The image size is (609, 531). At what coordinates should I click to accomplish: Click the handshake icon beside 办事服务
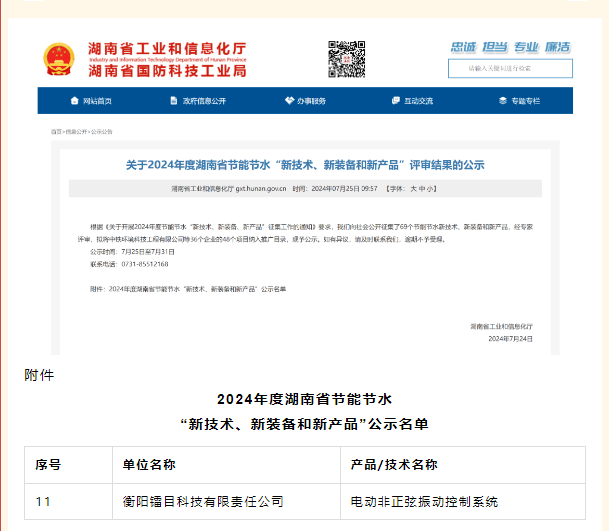287,101
